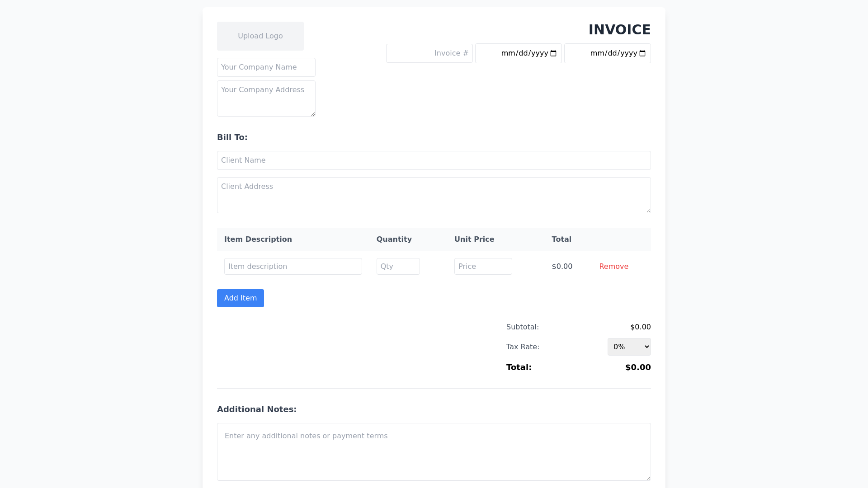Grab Additional Notes textarea resize handle

(x=648, y=478)
